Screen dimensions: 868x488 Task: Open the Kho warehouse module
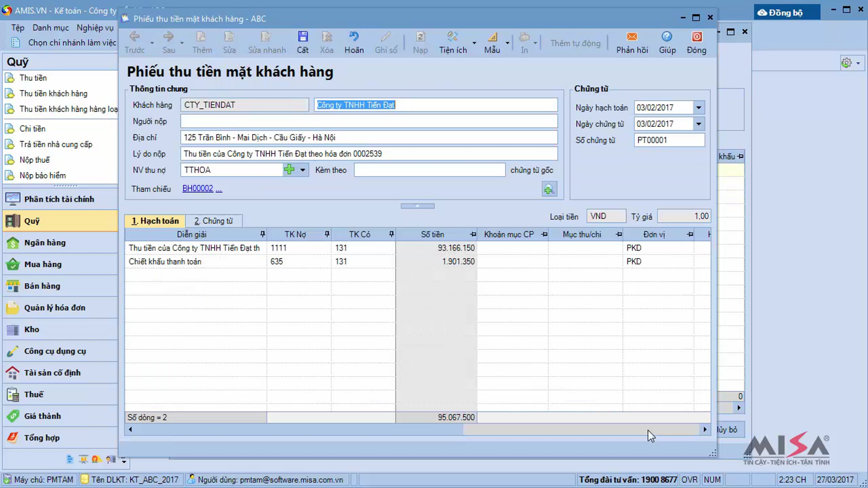pyautogui.click(x=60, y=329)
